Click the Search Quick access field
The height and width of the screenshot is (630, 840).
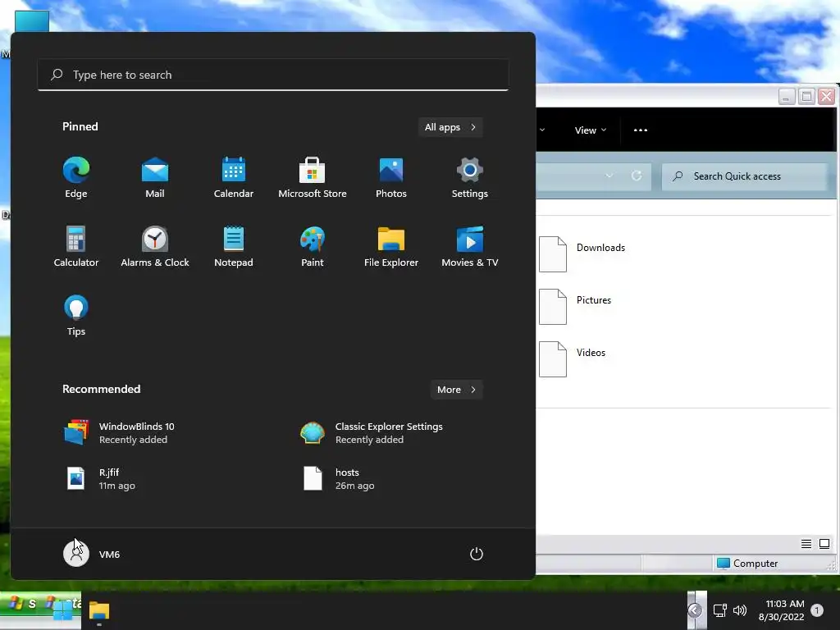tap(745, 176)
